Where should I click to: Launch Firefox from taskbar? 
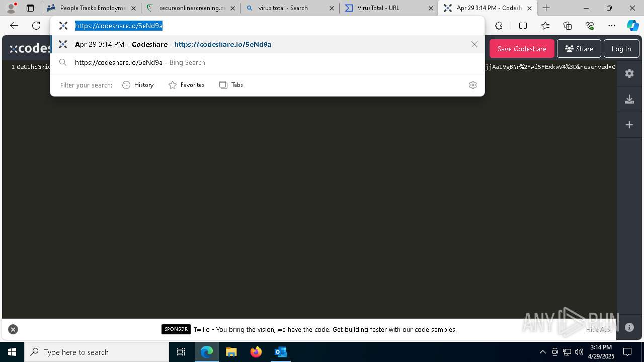pyautogui.click(x=256, y=352)
